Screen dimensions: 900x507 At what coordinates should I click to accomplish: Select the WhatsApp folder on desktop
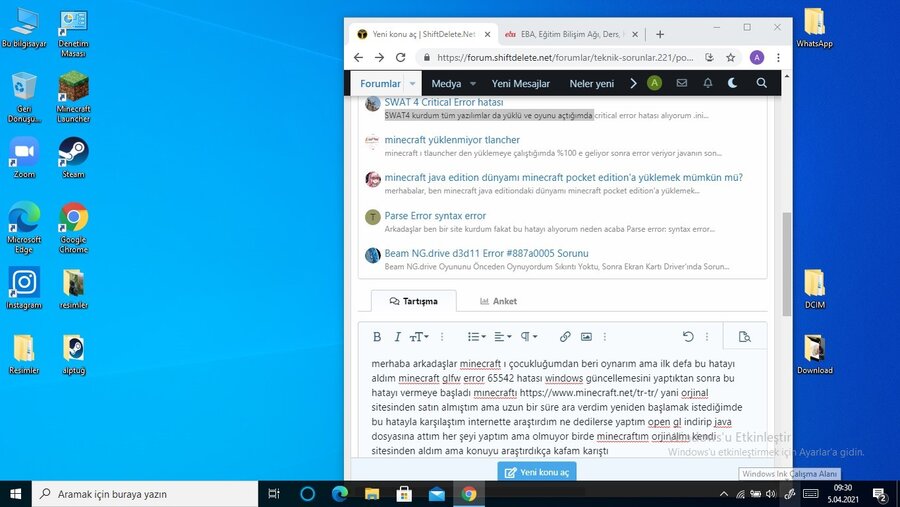coord(814,28)
